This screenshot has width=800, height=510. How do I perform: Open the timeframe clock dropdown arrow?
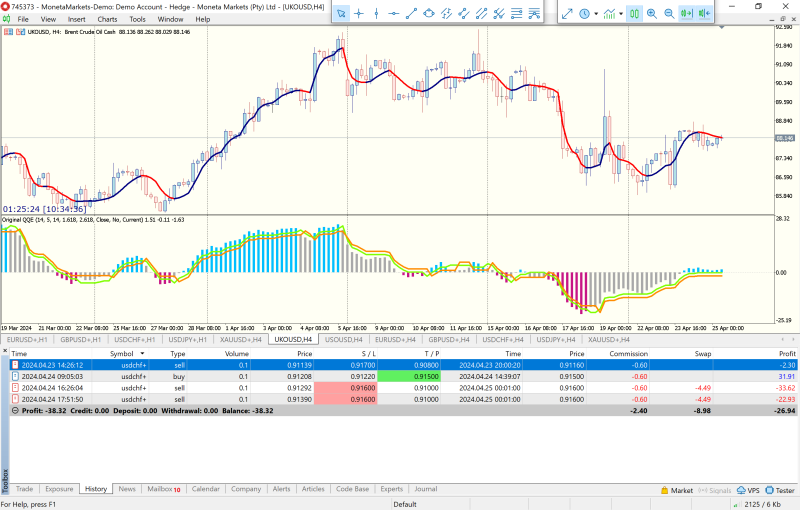[x=597, y=14]
